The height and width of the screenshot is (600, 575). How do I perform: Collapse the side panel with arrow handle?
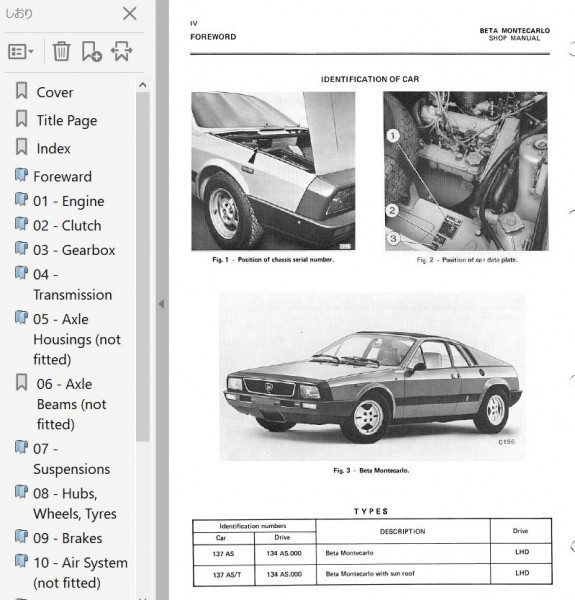click(x=162, y=304)
